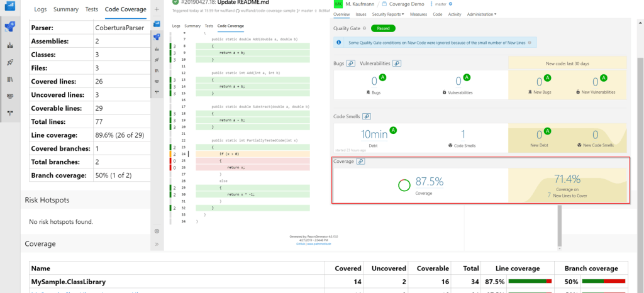
Task: Open the 71.4% coverage on new lines link
Action: (x=567, y=179)
